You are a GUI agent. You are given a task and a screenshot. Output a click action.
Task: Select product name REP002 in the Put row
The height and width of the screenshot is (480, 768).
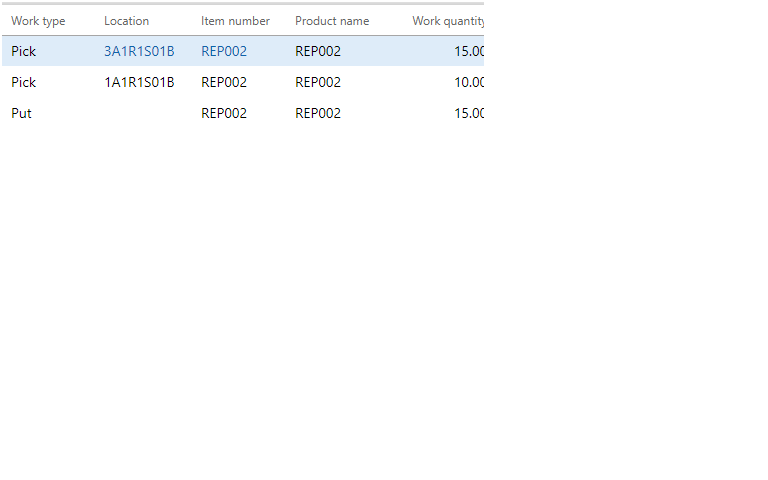tap(318, 113)
